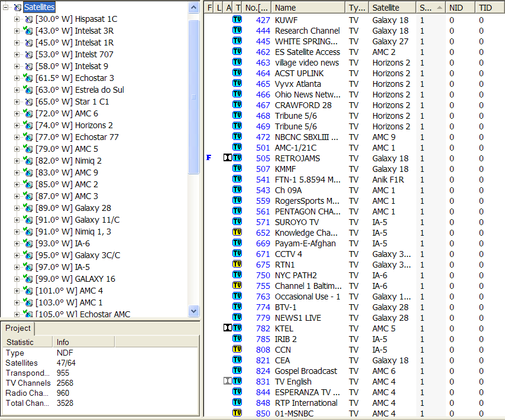
Task: Click the audio icon on TV English row
Action: 228,382
